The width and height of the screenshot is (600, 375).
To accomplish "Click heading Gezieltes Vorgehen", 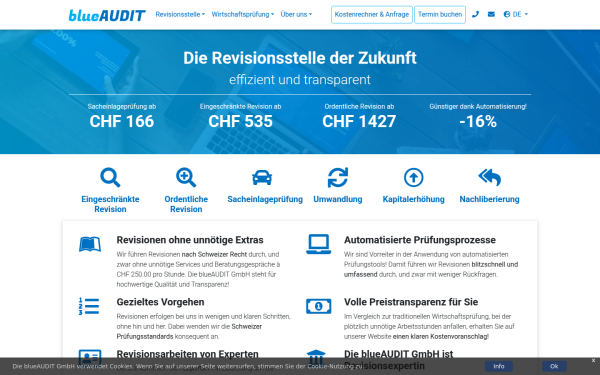I will tap(160, 302).
